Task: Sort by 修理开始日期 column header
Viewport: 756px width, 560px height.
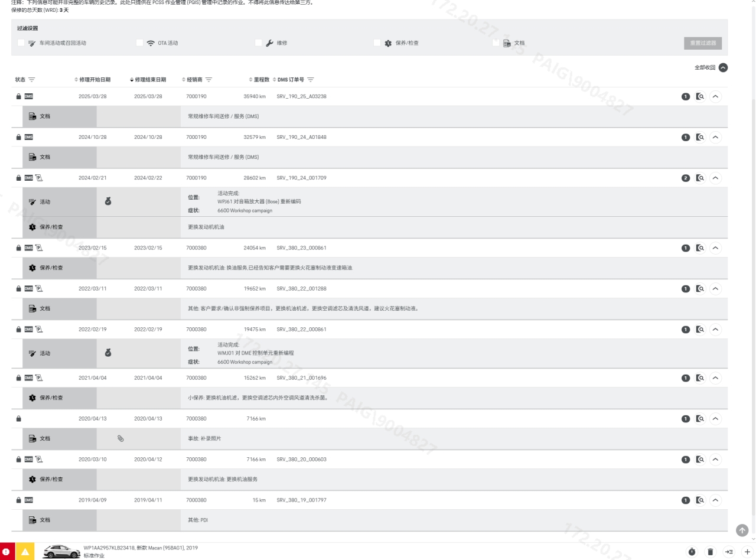Action: click(94, 80)
